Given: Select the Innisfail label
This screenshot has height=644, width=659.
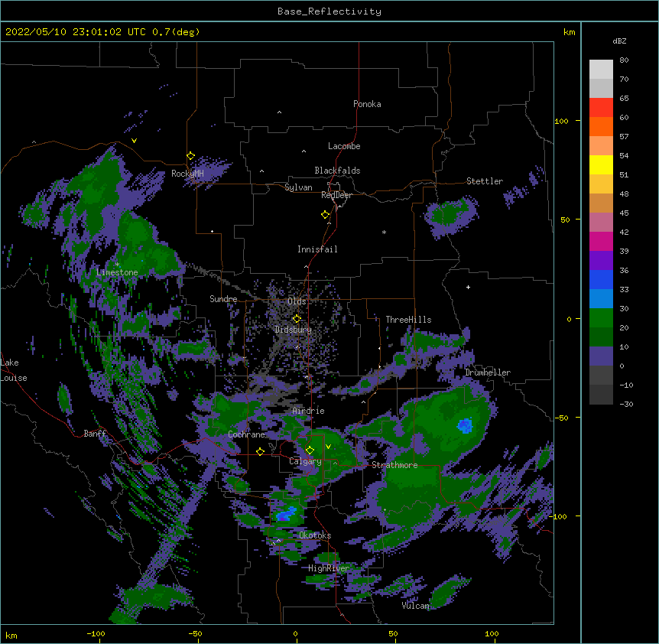Looking at the screenshot, I should click(317, 249).
